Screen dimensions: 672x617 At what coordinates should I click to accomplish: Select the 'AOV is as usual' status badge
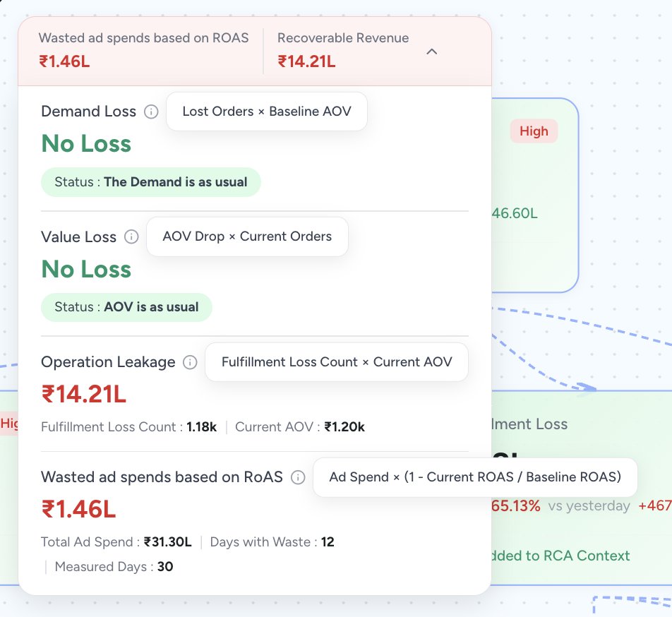[x=126, y=307]
